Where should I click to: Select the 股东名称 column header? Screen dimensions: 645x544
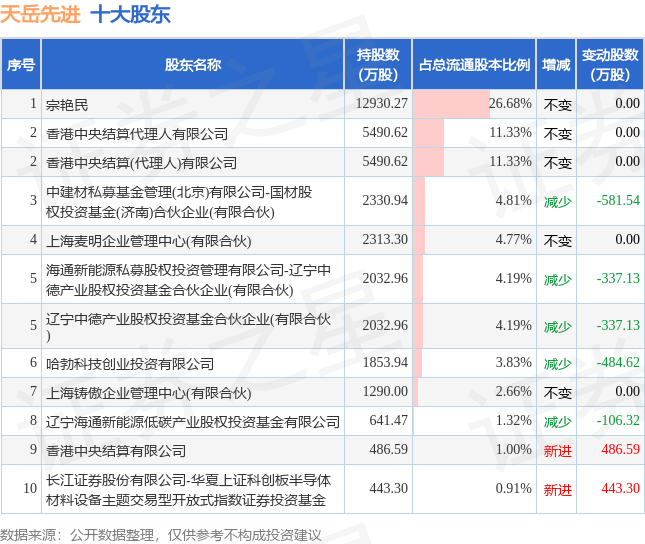193,64
